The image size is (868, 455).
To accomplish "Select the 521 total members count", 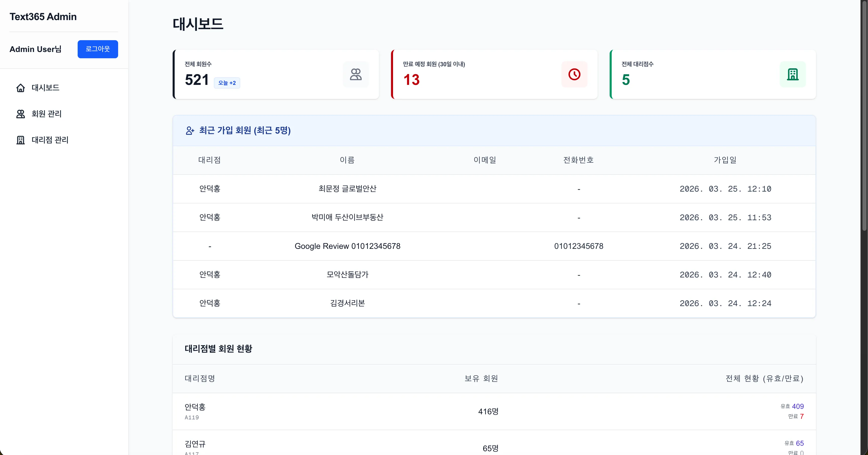I will tap(197, 80).
